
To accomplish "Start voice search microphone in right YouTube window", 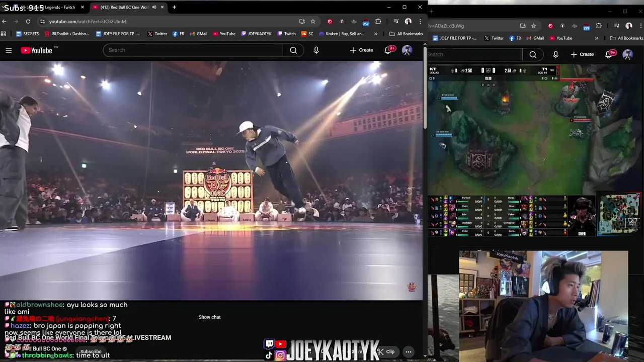I will (555, 54).
